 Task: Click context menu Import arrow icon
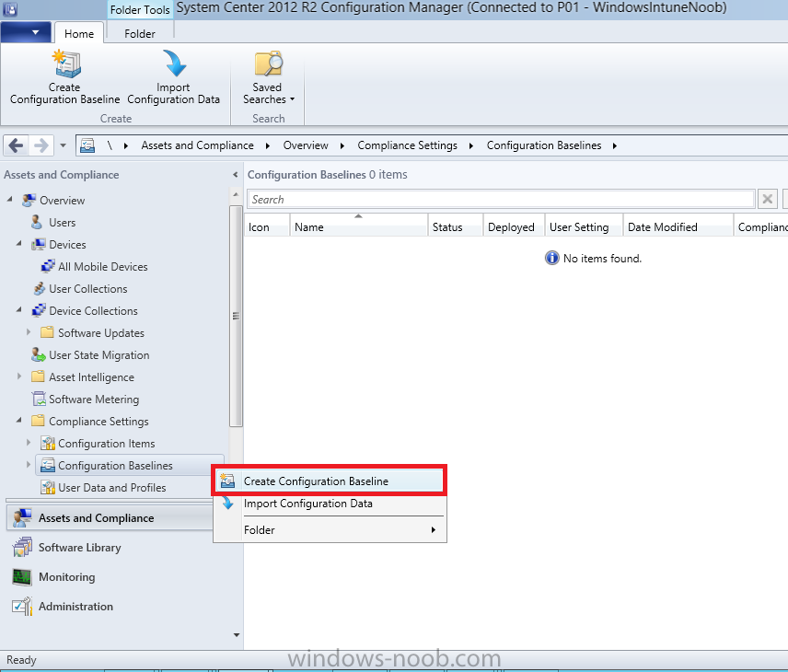coord(227,504)
